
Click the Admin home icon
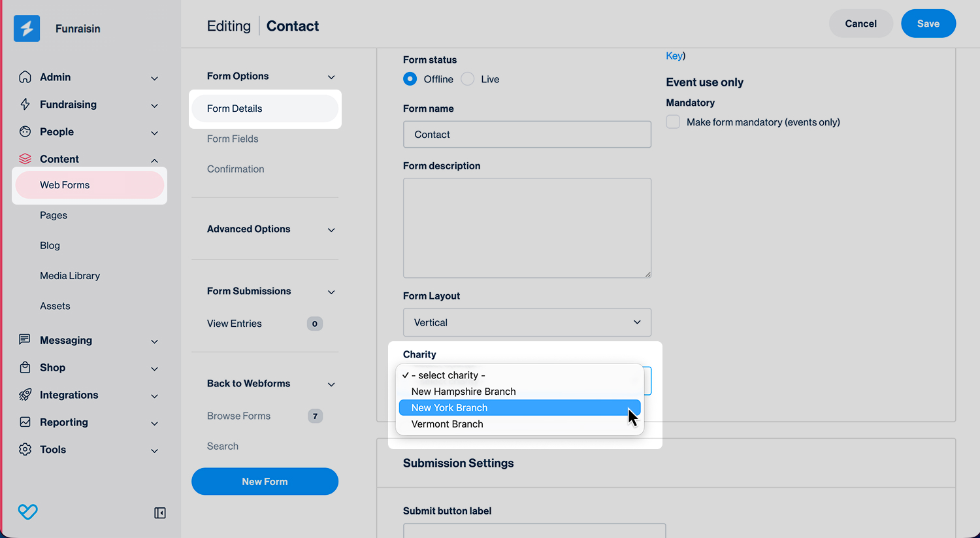(x=25, y=77)
